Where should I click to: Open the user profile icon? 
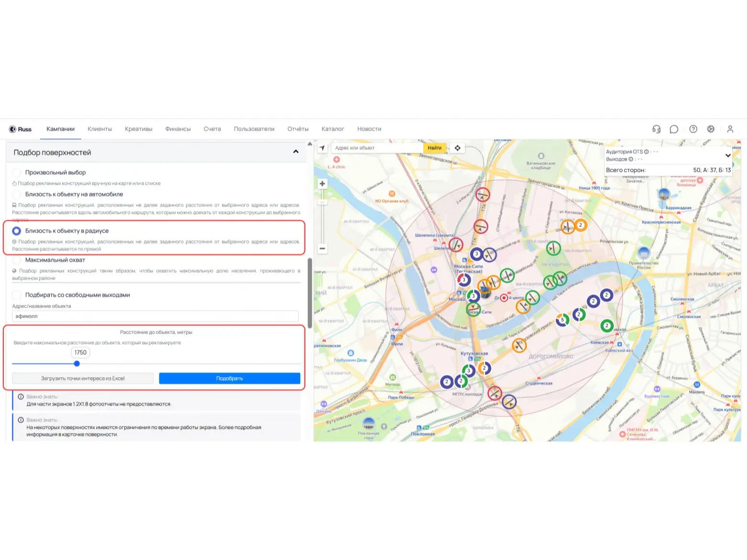730,129
